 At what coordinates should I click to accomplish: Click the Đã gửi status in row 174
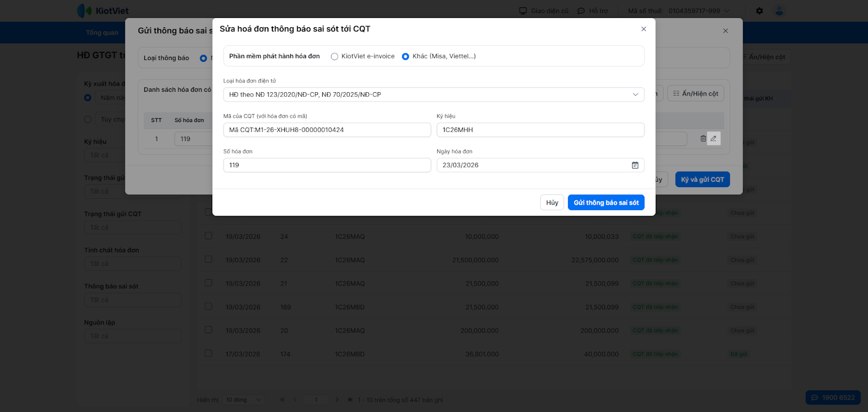click(x=739, y=354)
